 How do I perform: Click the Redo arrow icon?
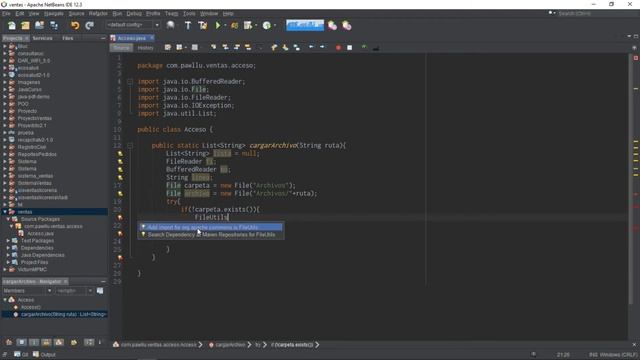(x=89, y=25)
